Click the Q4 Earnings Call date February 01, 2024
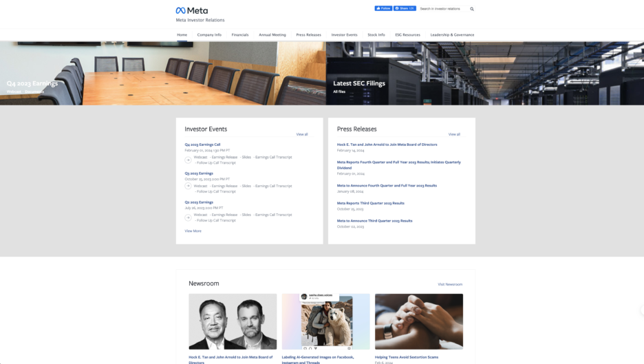This screenshot has height=364, width=644. coord(207,151)
